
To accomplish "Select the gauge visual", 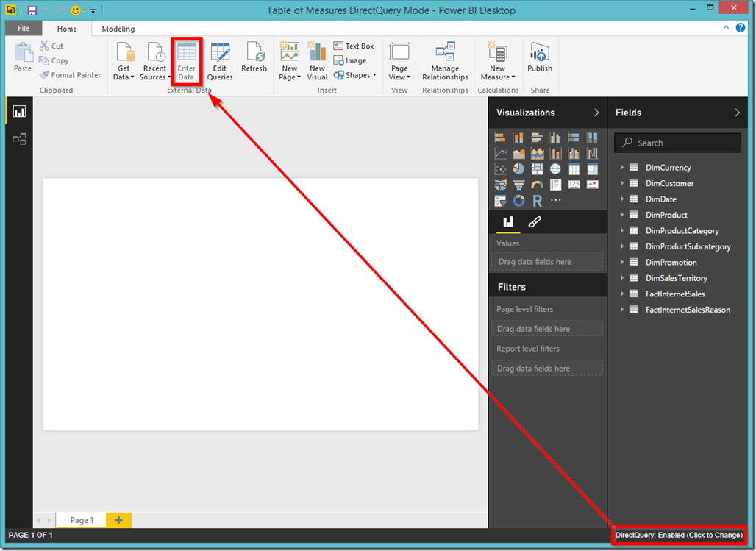I will 537,185.
